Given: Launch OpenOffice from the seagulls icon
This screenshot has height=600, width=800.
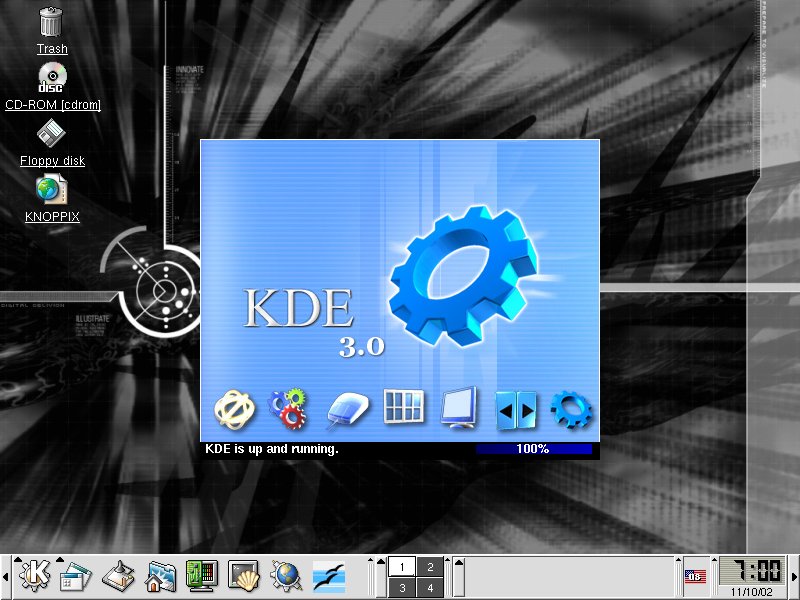Looking at the screenshot, I should coord(329,577).
